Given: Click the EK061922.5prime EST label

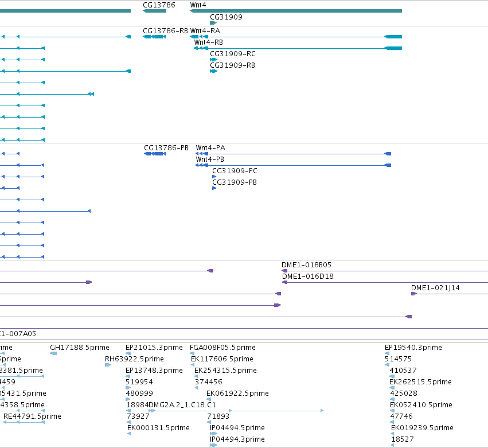Looking at the screenshot, I should [x=238, y=394].
